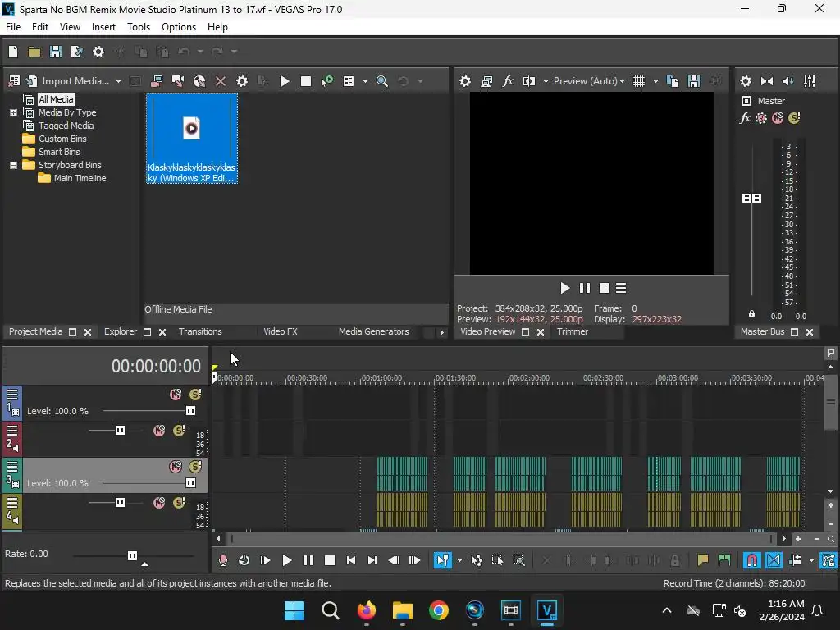The width and height of the screenshot is (840, 630).
Task: Mute audio track 2
Action: point(159,431)
